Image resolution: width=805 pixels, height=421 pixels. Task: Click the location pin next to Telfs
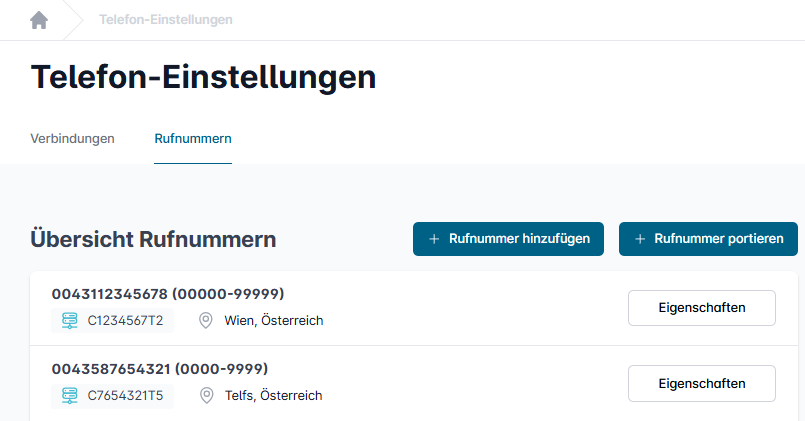coord(207,396)
